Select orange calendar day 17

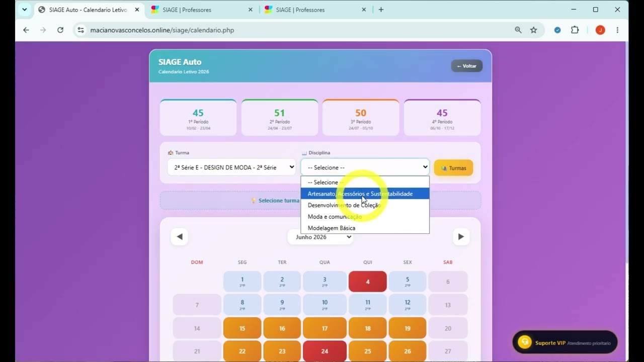click(325, 328)
